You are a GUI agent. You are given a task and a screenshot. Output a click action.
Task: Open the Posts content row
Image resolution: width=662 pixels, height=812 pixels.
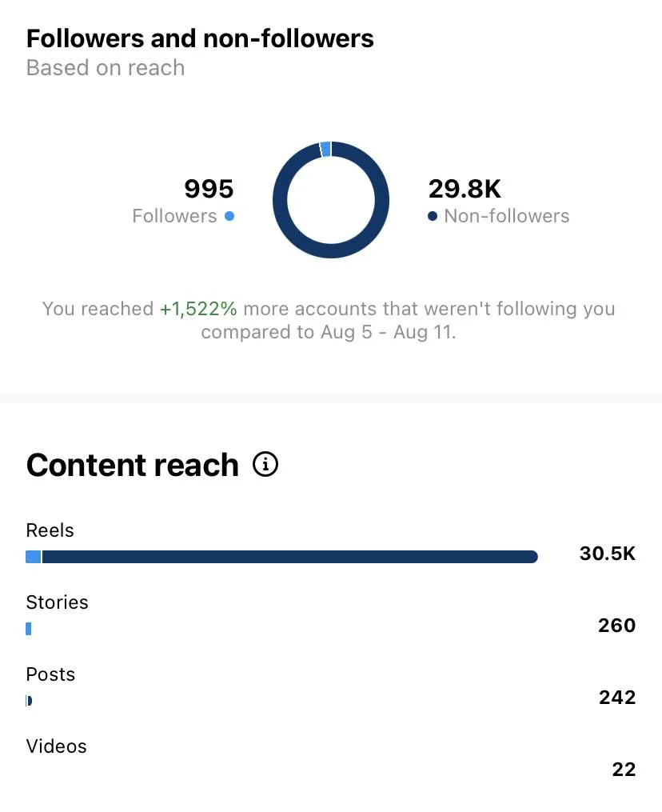coord(331,686)
